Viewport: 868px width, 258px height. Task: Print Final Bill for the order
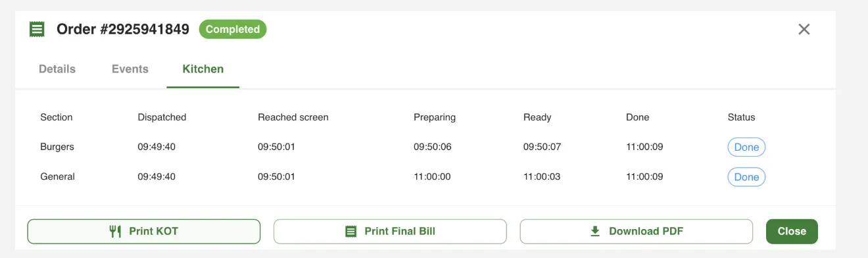tap(390, 231)
